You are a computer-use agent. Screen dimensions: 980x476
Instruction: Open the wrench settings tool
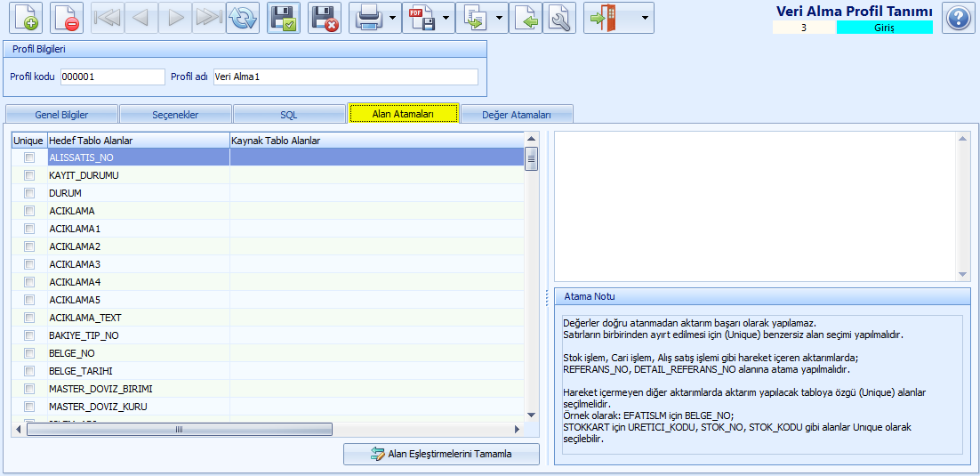[558, 18]
